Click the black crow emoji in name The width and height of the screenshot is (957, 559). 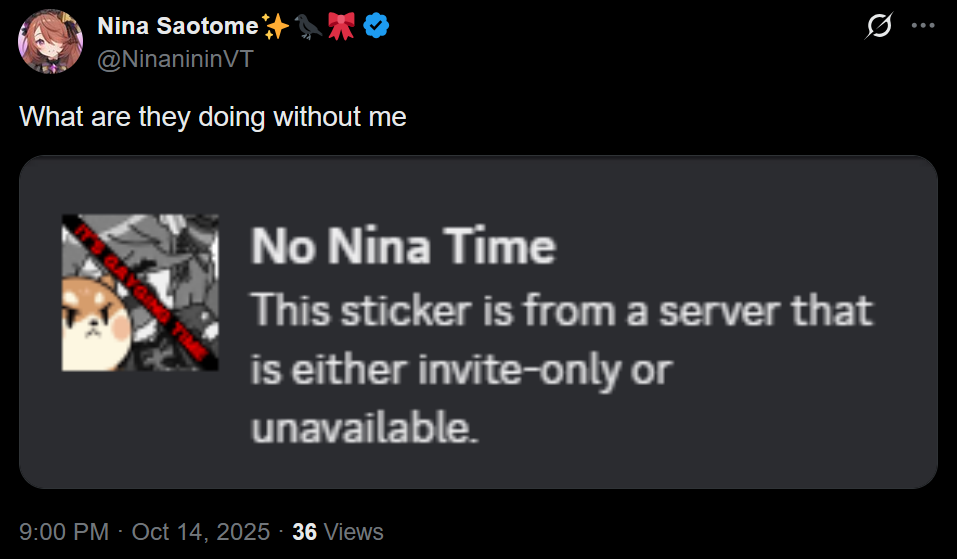point(308,28)
